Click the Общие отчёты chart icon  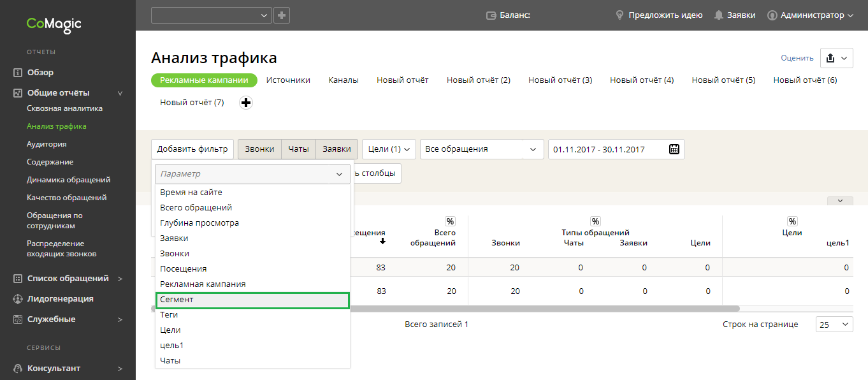pyautogui.click(x=18, y=93)
